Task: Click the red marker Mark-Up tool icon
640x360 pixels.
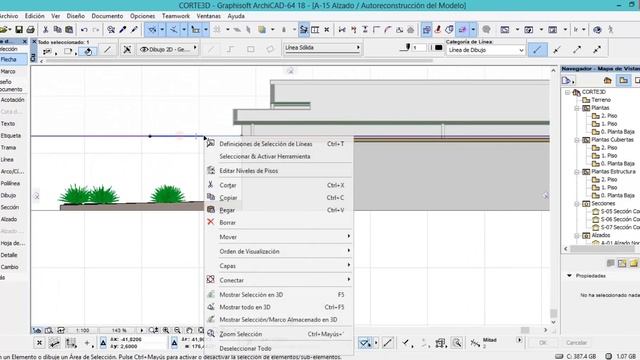Action: 438,30
